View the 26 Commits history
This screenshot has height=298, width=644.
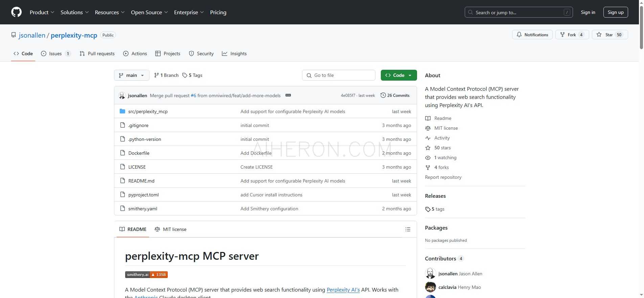395,95
